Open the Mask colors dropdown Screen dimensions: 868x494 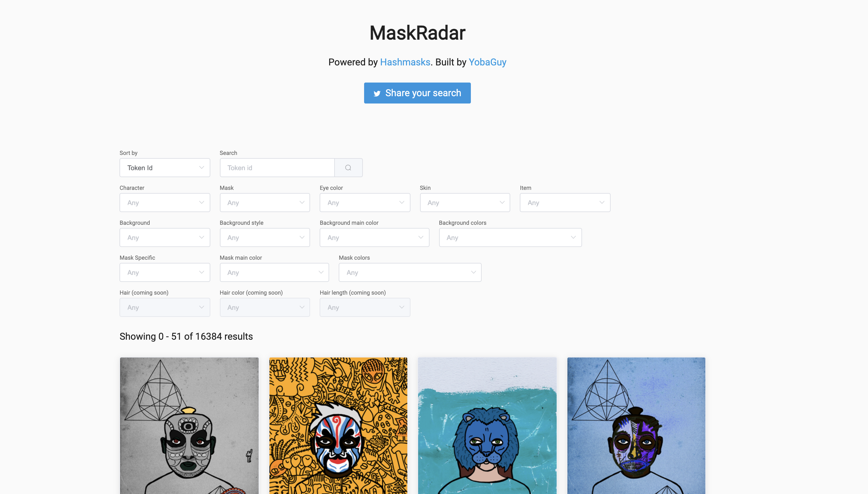point(410,272)
